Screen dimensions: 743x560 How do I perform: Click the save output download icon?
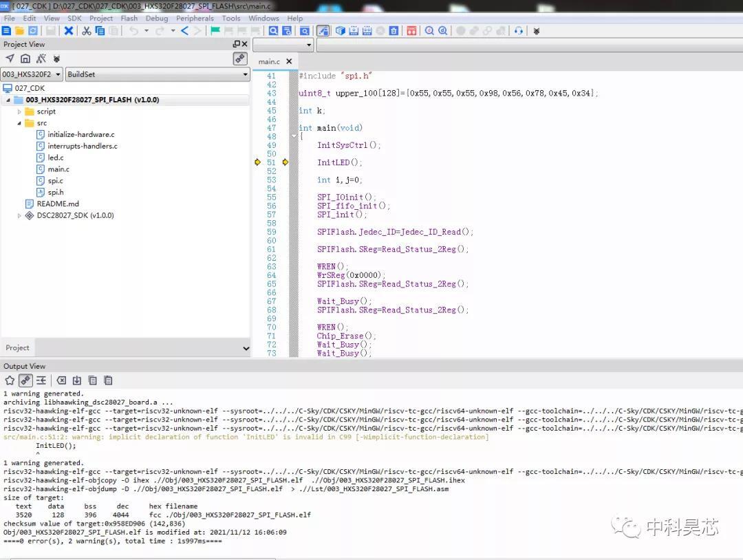click(x=77, y=380)
